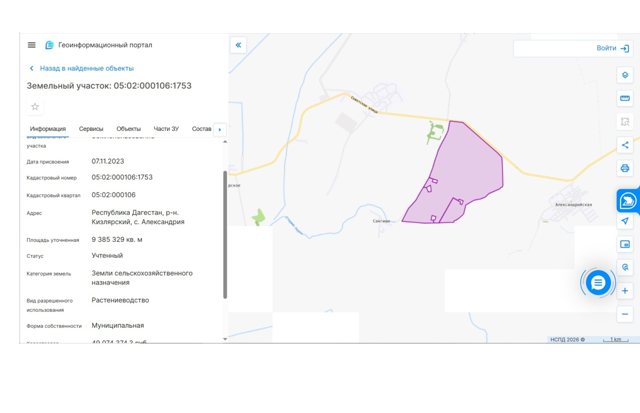The width and height of the screenshot is (640, 413).
Task: Select status value Учтенный
Action: [107, 255]
